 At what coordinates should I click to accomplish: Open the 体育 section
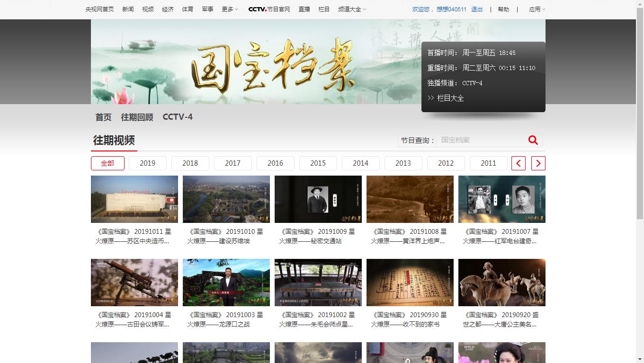[188, 9]
